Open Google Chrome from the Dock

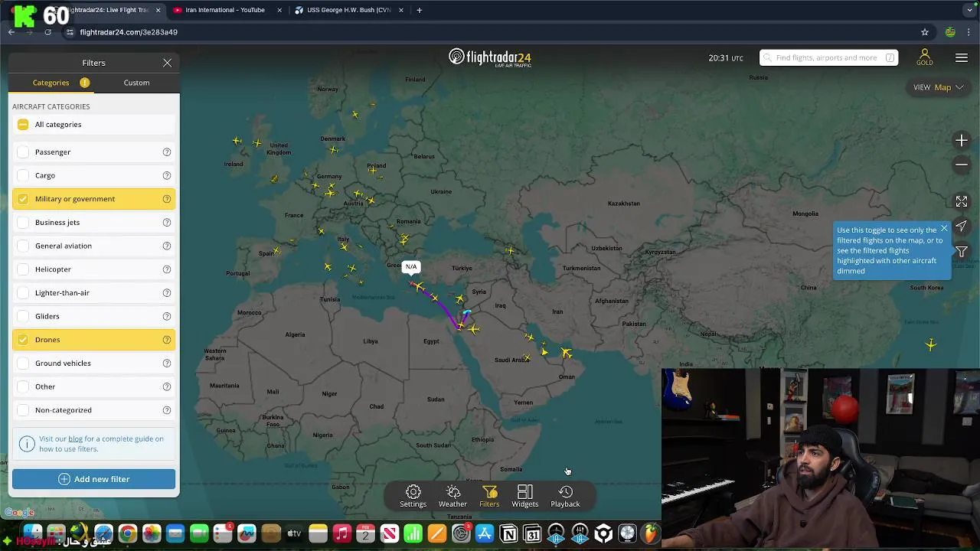click(x=128, y=533)
